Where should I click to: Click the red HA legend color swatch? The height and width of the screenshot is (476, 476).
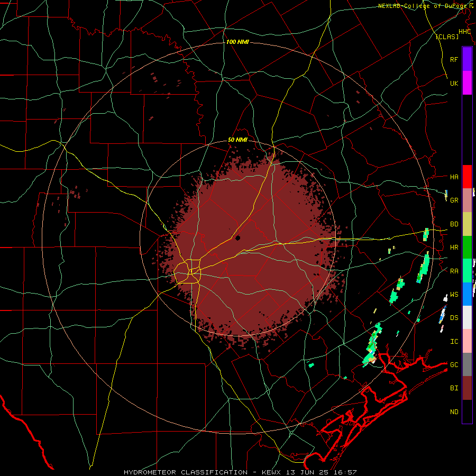tap(467, 177)
